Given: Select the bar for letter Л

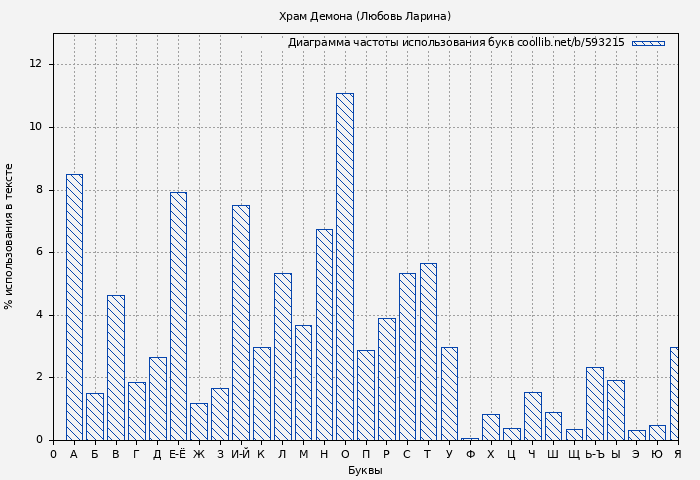Looking at the screenshot, I should point(282,356).
